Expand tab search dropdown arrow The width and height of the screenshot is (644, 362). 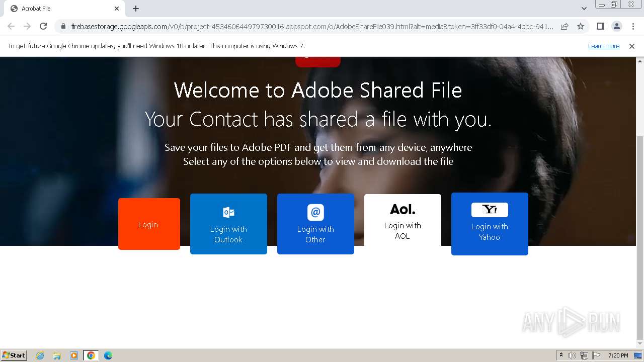tap(584, 9)
